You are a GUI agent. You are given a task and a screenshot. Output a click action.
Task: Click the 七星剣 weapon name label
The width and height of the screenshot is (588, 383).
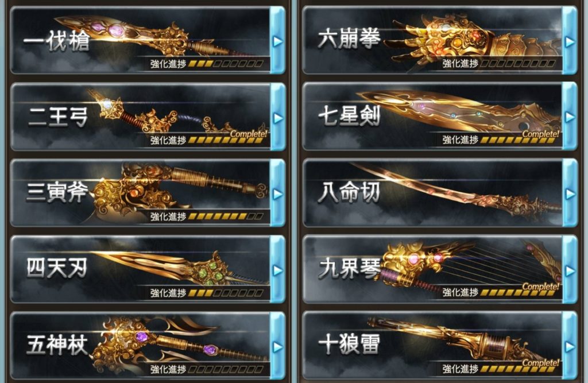click(349, 115)
